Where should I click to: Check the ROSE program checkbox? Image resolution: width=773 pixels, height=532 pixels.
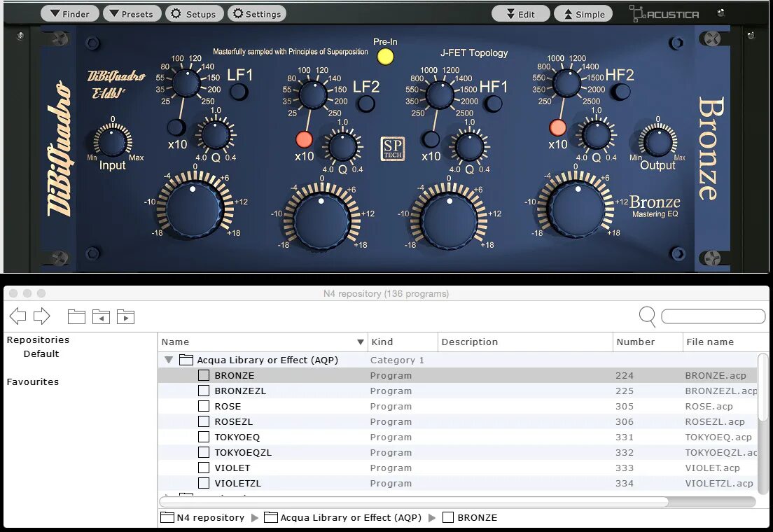pyautogui.click(x=204, y=406)
